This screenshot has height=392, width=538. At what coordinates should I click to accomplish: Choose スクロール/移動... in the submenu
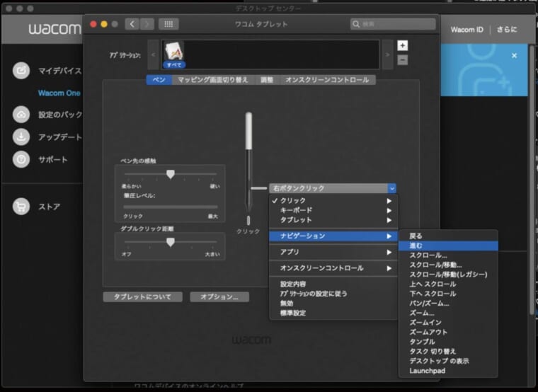click(x=448, y=265)
